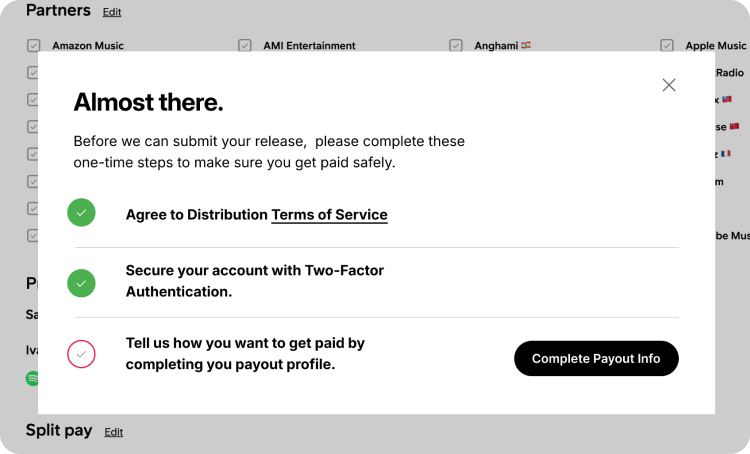The height and width of the screenshot is (454, 750).
Task: Click the Lebanon flag next to Anghami
Action: point(526,45)
